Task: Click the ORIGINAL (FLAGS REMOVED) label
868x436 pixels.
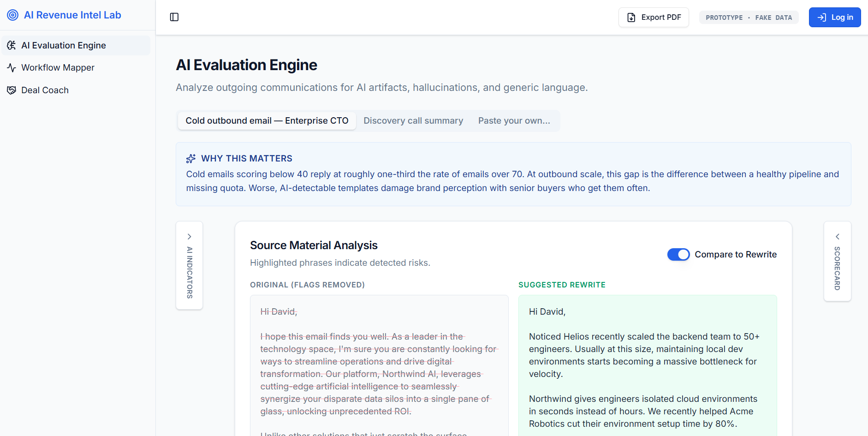Action: click(307, 285)
